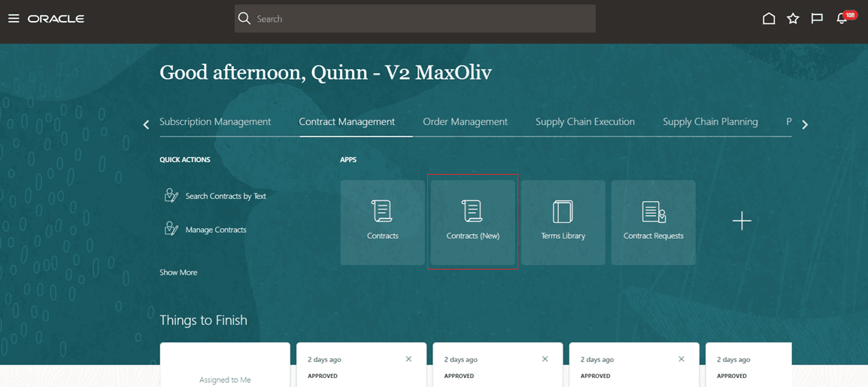Open the Supply Chain Planning tab
Viewport: 868px width, 387px height.
click(x=710, y=121)
